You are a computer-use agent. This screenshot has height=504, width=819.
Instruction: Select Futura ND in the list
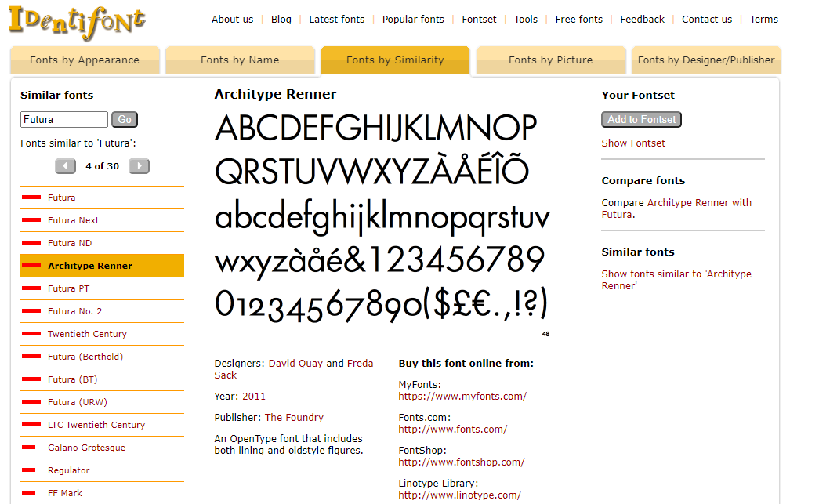point(70,243)
